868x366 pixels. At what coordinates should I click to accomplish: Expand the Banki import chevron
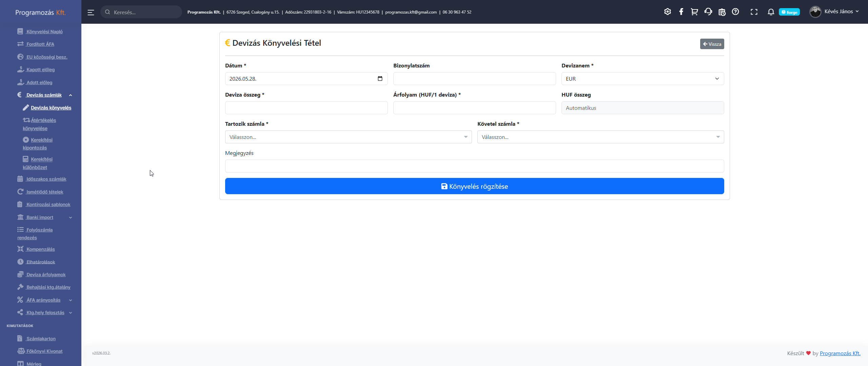(x=71, y=218)
